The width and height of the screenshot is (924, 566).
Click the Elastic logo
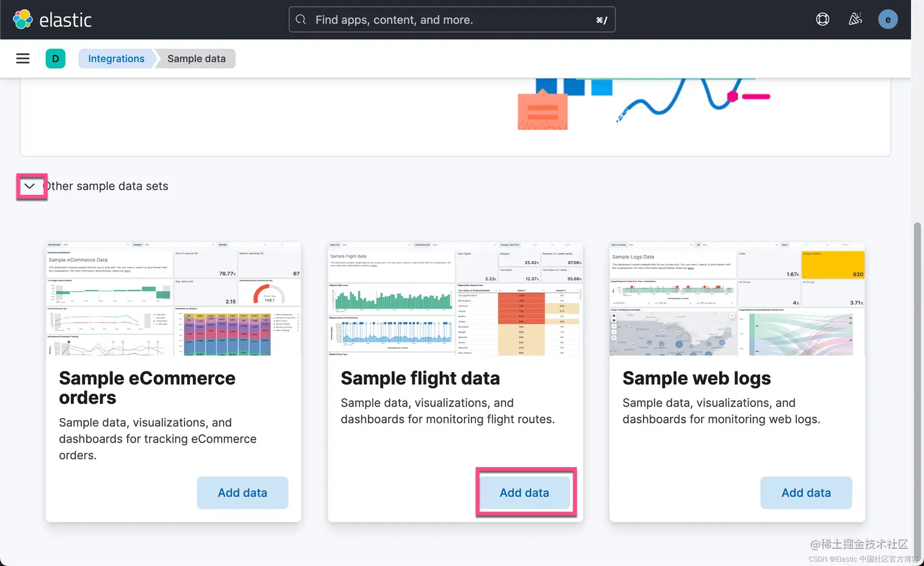(52, 20)
